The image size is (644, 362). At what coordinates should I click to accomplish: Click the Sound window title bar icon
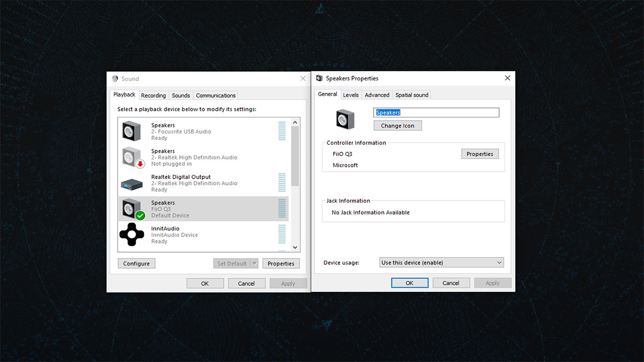pyautogui.click(x=115, y=79)
